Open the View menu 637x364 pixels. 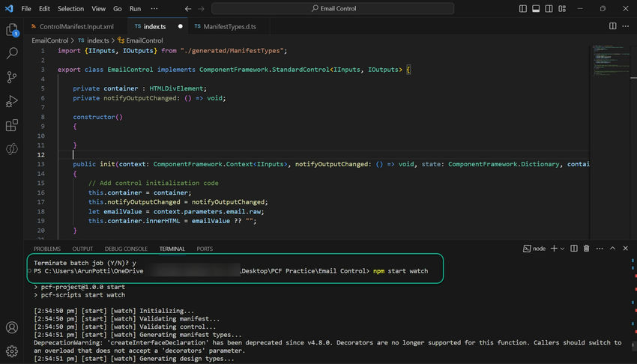pyautogui.click(x=98, y=8)
